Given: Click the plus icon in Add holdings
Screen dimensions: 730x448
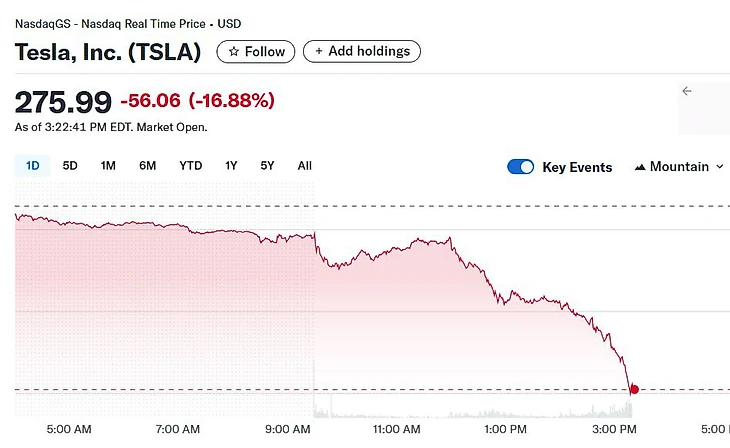Looking at the screenshot, I should coord(319,51).
